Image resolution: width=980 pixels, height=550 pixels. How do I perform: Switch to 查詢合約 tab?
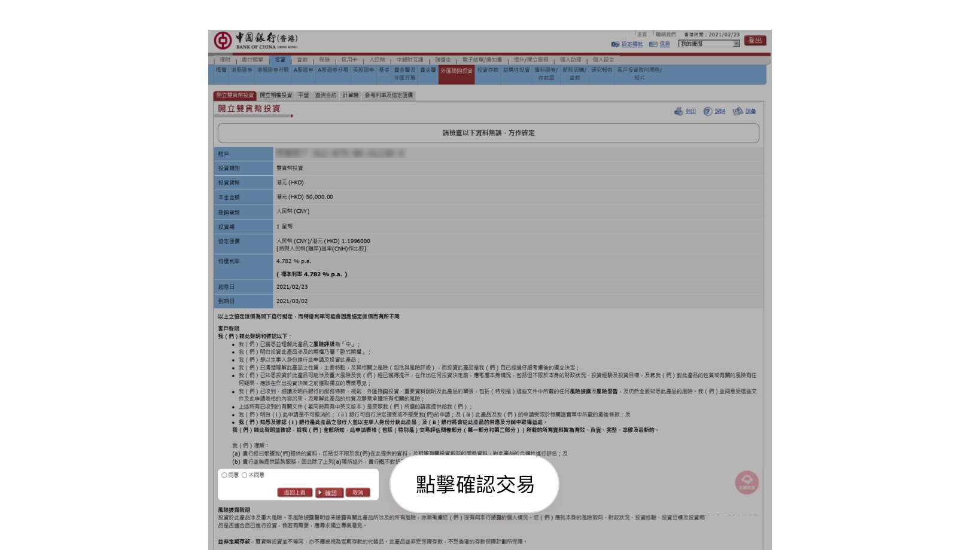(x=326, y=95)
